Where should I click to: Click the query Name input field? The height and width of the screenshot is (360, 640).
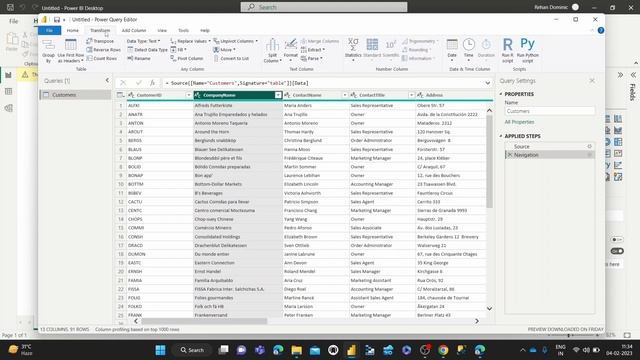(549, 111)
